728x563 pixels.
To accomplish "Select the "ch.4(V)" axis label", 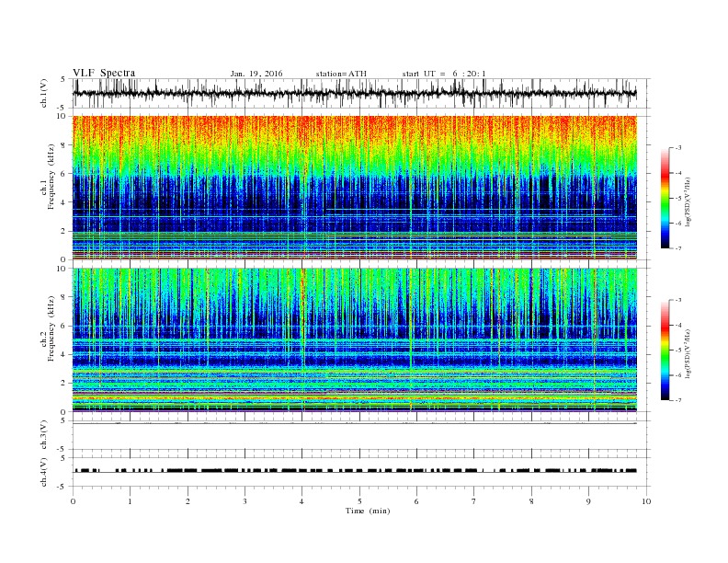I will click(44, 472).
